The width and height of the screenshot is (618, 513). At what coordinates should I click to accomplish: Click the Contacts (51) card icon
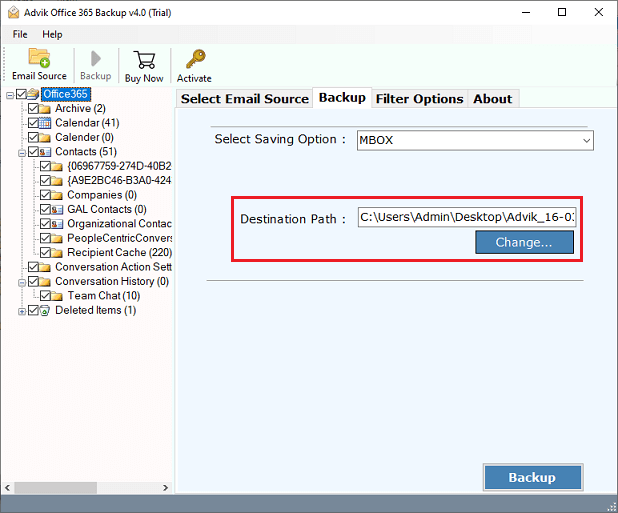45,152
